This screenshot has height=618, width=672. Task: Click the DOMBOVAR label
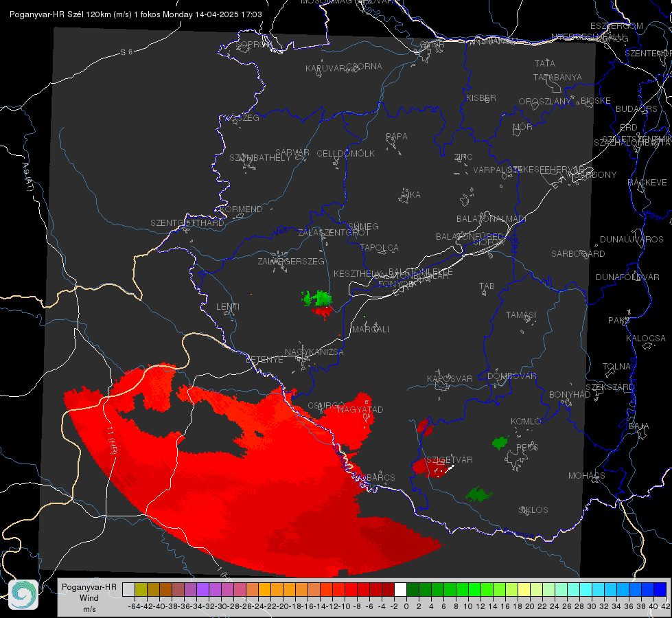pyautogui.click(x=511, y=376)
